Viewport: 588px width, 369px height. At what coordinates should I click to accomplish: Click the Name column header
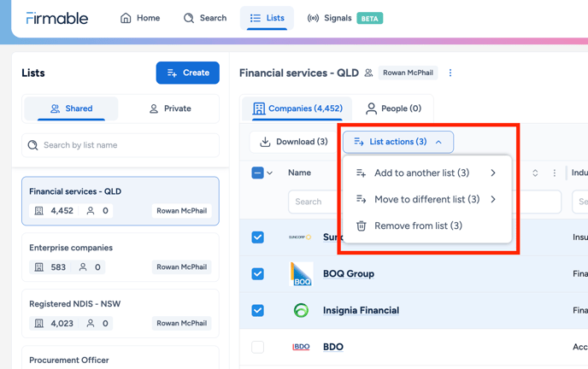(x=300, y=173)
